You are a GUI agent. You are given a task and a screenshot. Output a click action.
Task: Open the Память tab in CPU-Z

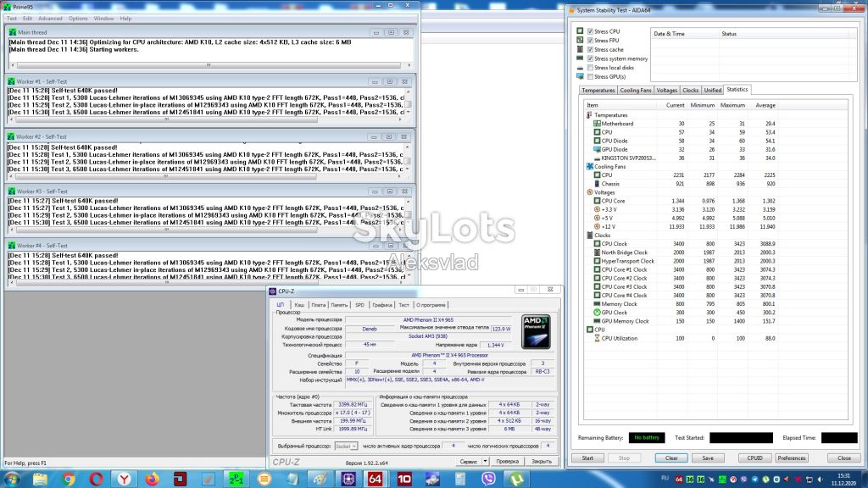click(x=339, y=305)
